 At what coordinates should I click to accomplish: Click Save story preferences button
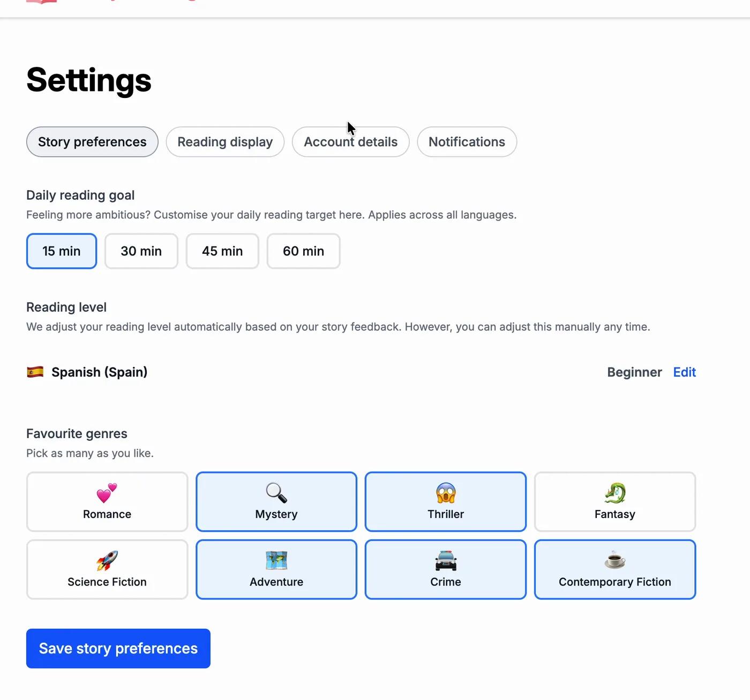coord(118,649)
